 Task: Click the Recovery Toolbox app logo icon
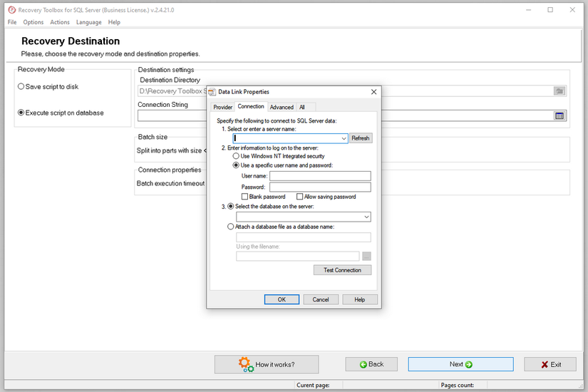pos(12,10)
